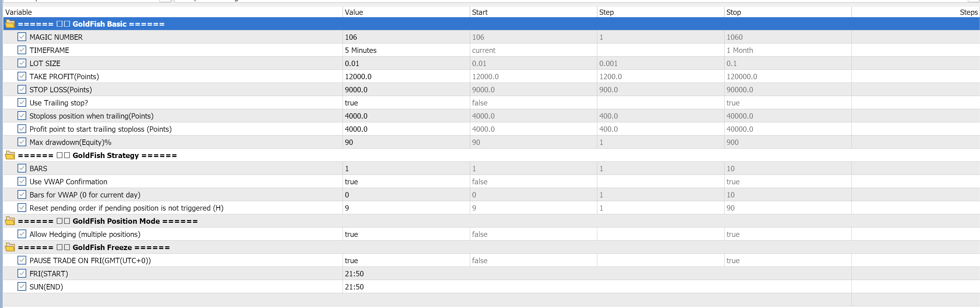Uncheck the Use VWAP Confirmation checkbox
This screenshot has height=308, width=980.
point(22,182)
